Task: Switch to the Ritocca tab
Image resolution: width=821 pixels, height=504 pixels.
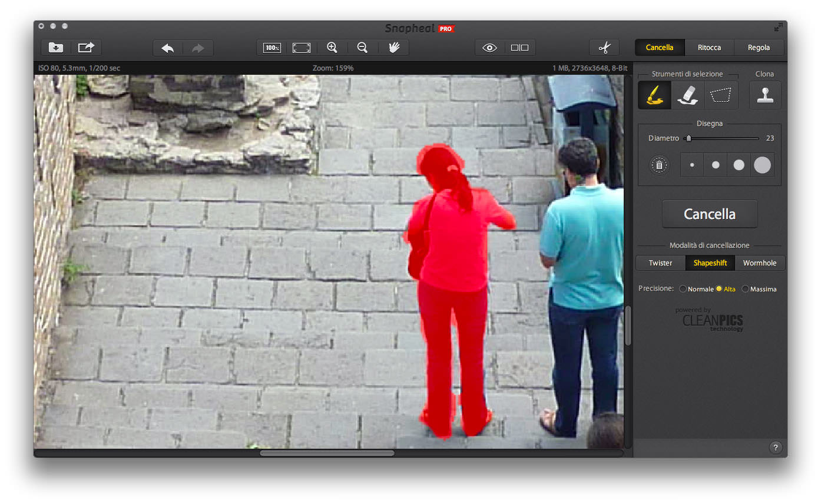Action: [x=709, y=48]
